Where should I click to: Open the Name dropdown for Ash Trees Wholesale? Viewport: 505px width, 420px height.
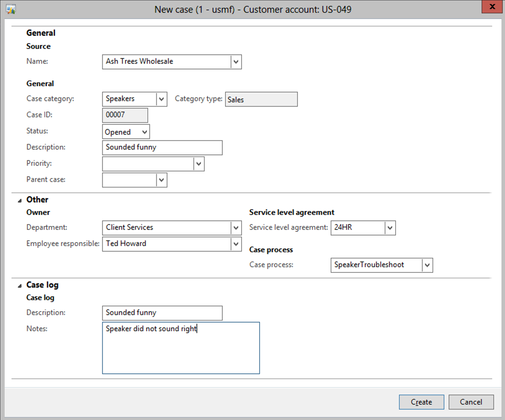click(236, 62)
